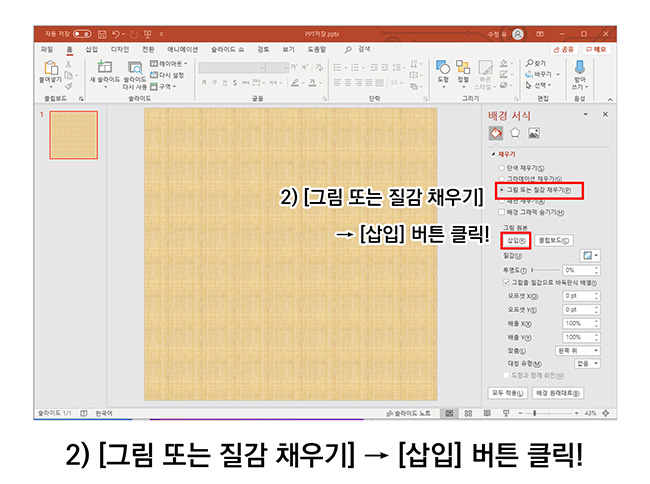The width and height of the screenshot is (650, 484).
Task: Select Solid fill (단색 채우기) radio
Action: pyautogui.click(x=502, y=168)
